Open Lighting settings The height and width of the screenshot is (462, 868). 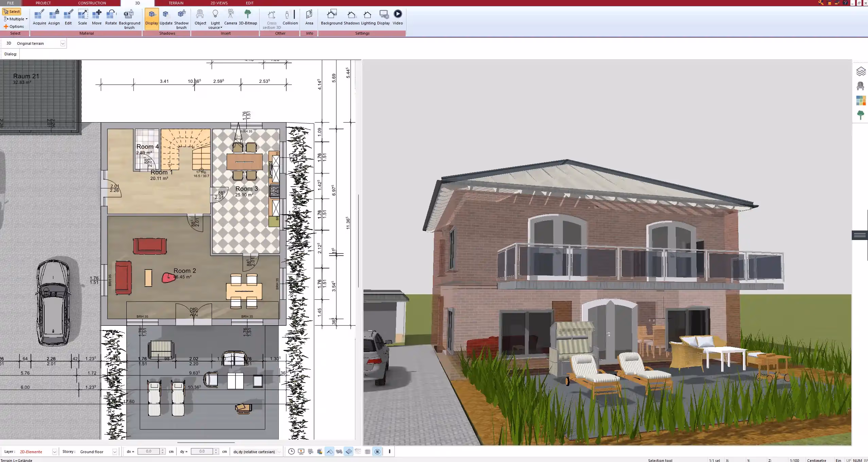tap(368, 17)
